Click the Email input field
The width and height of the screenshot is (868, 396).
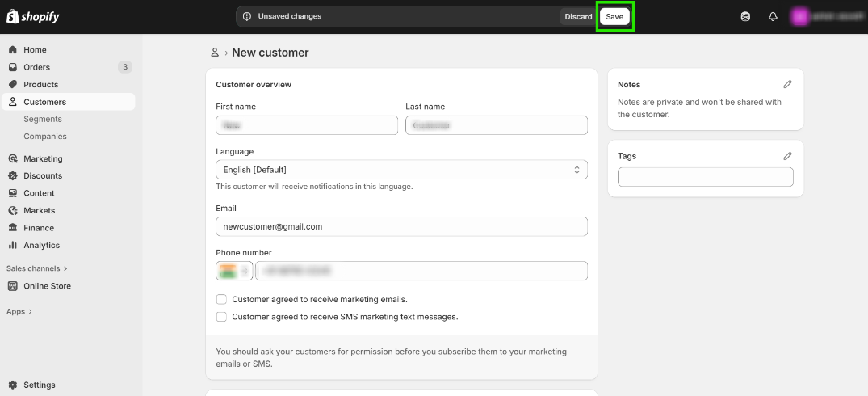tap(401, 227)
